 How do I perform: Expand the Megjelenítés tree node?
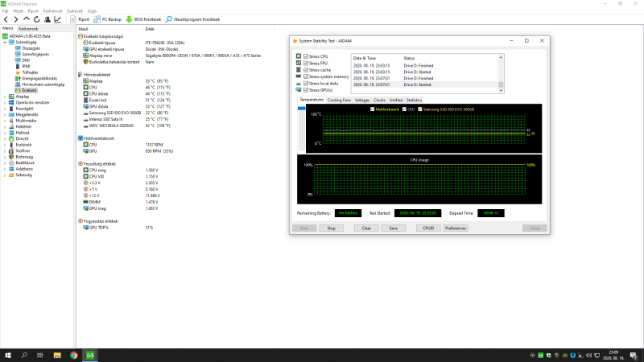pyautogui.click(x=5, y=114)
